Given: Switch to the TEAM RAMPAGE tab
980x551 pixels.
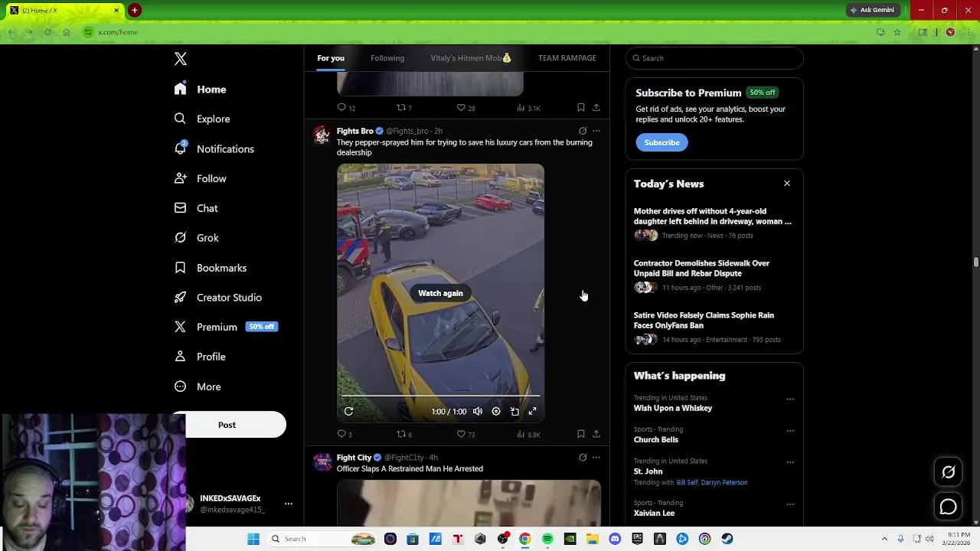Looking at the screenshot, I should tap(567, 58).
